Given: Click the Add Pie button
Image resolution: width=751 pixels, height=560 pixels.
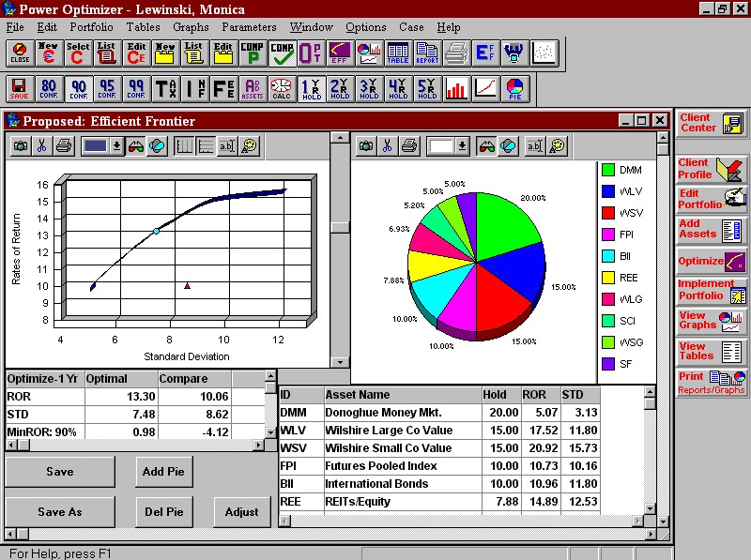Looking at the screenshot, I should [162, 472].
